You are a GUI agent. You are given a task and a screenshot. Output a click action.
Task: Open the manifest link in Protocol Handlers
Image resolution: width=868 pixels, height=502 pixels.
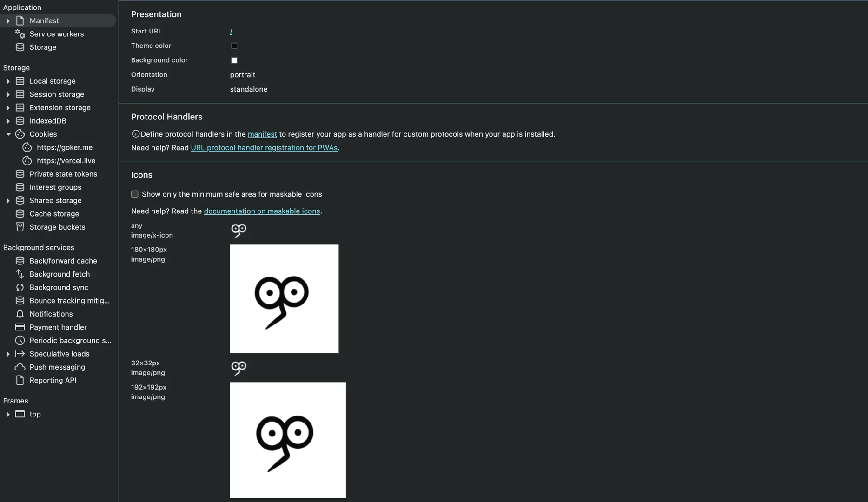click(x=262, y=134)
